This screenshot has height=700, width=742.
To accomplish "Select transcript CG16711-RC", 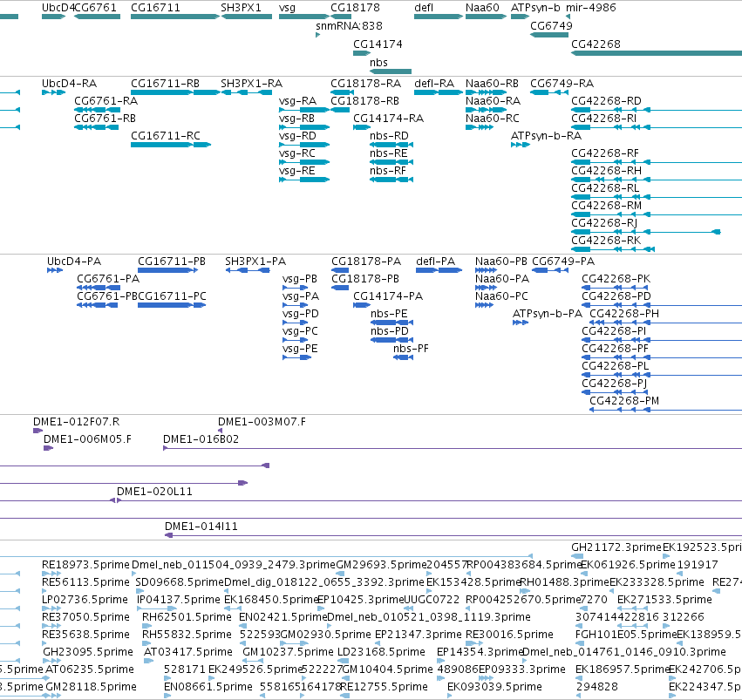I will 166,136.
